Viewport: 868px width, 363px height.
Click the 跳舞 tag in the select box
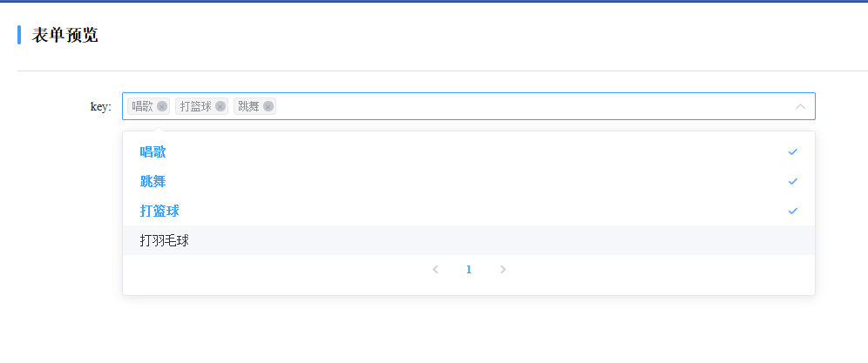(254, 107)
